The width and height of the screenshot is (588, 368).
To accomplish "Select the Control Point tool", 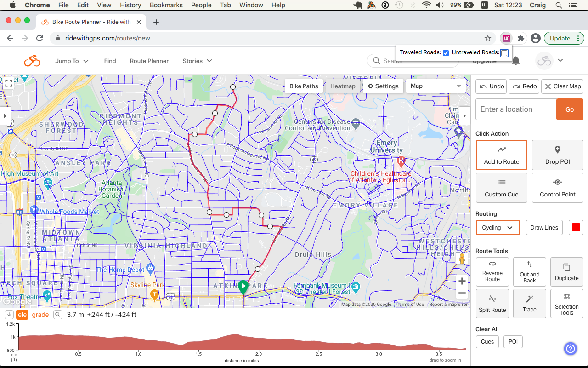I will coord(557,187).
